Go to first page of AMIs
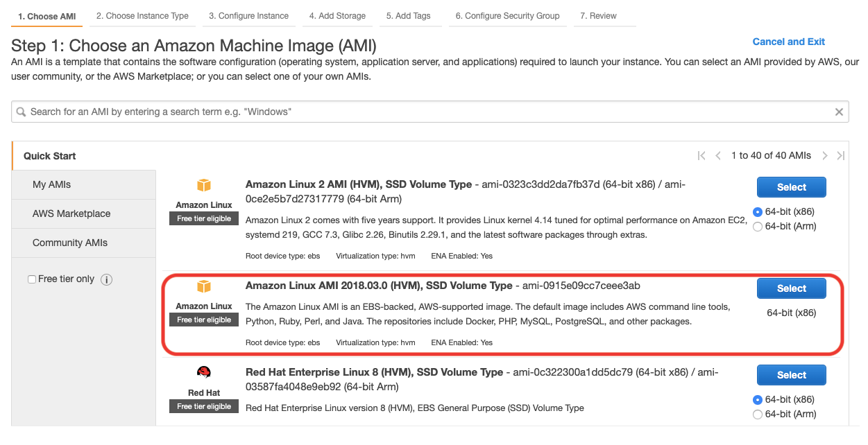The height and width of the screenshot is (445, 868). click(701, 156)
